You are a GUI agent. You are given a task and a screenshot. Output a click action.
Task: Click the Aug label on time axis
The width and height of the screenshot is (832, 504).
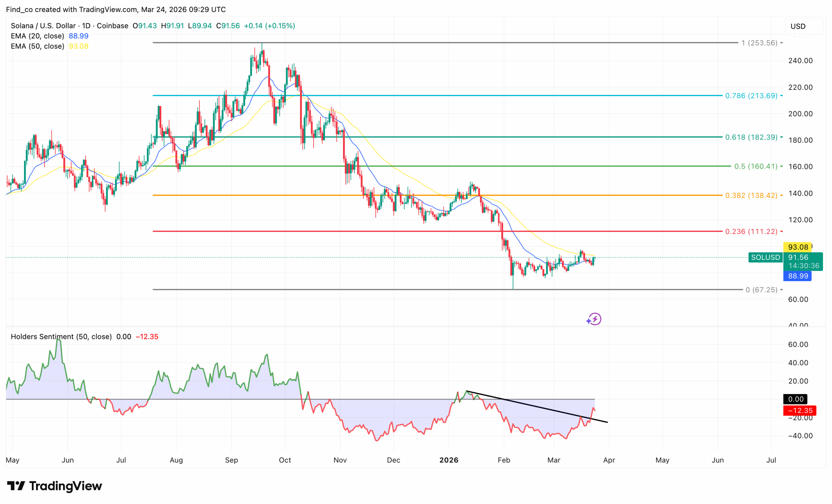(176, 460)
